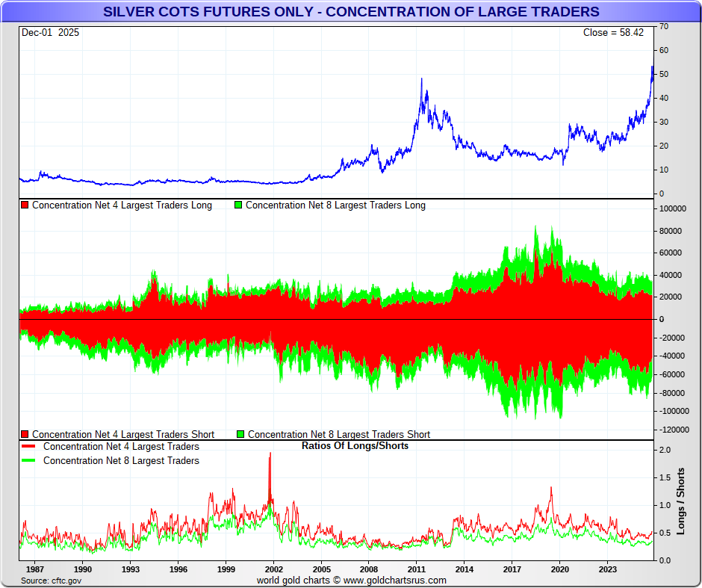Click the 10 price axis tick

pos(664,170)
